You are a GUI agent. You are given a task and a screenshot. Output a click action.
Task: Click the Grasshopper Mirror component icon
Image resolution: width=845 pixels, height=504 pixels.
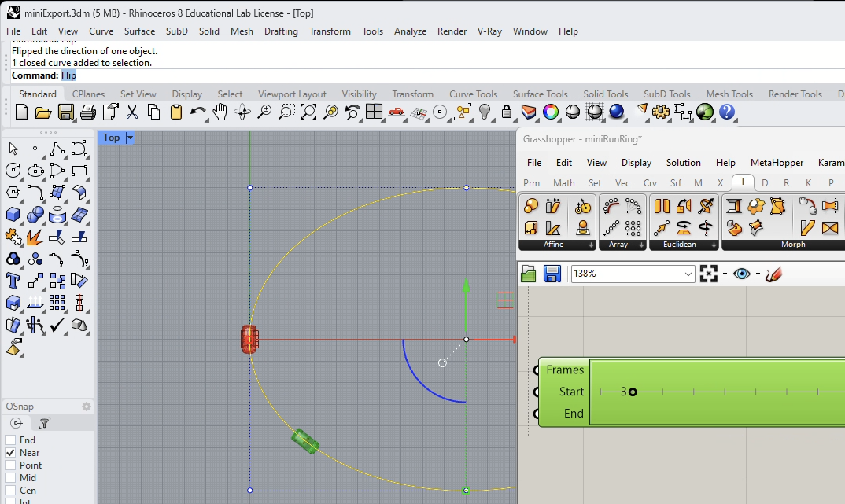(661, 206)
